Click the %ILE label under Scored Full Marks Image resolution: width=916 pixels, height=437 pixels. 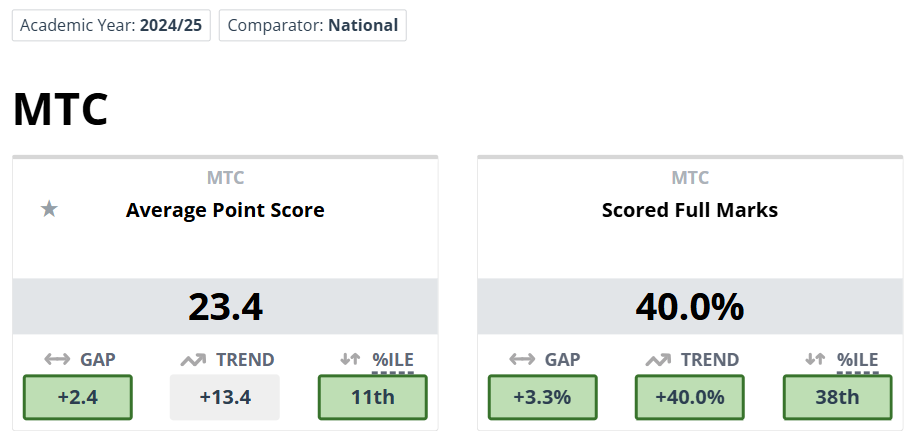pyautogui.click(x=858, y=360)
